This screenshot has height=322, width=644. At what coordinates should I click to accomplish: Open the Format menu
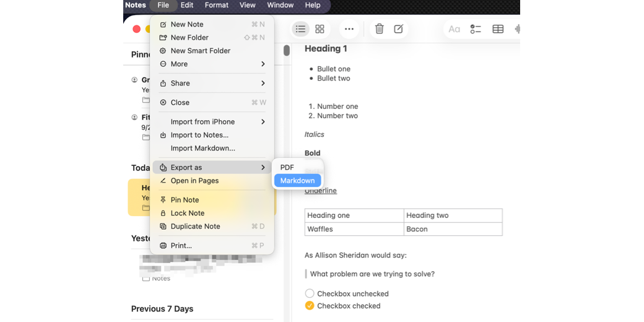pos(217,6)
